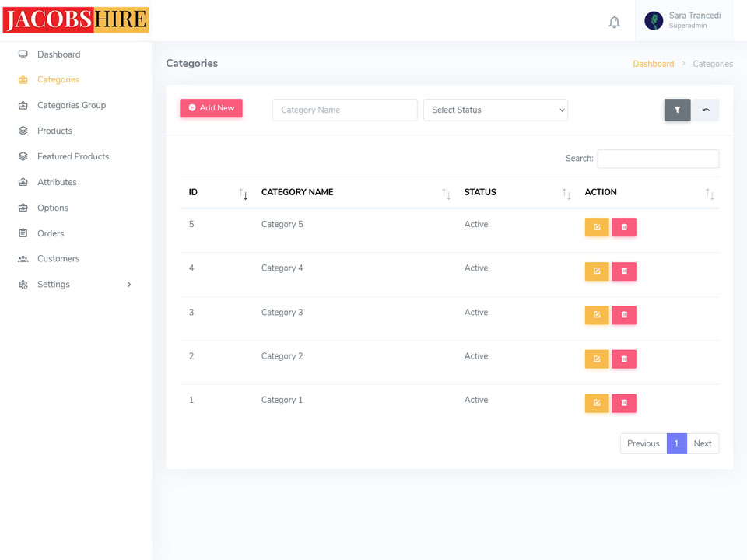Edit Category 5 with the pencil icon
The height and width of the screenshot is (560, 747).
(x=597, y=227)
